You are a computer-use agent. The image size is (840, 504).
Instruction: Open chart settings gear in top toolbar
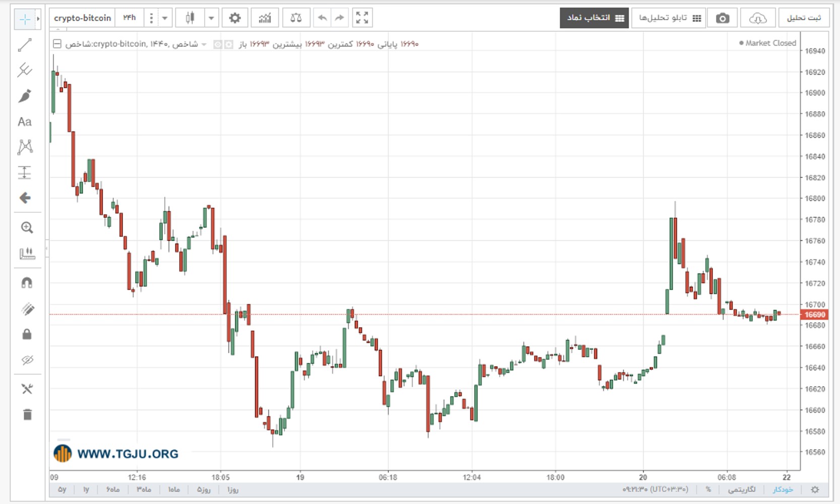point(235,18)
